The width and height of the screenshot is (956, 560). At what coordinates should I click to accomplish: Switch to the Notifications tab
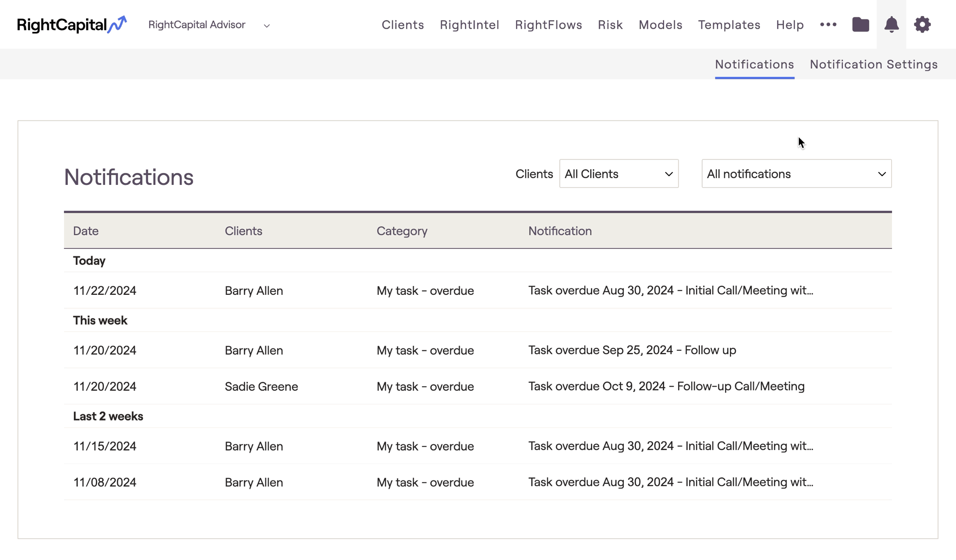point(754,64)
